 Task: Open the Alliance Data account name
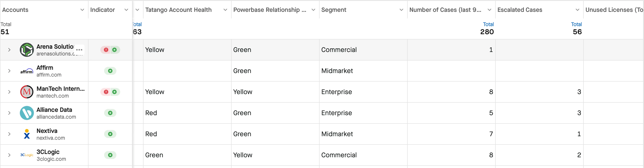tap(54, 110)
